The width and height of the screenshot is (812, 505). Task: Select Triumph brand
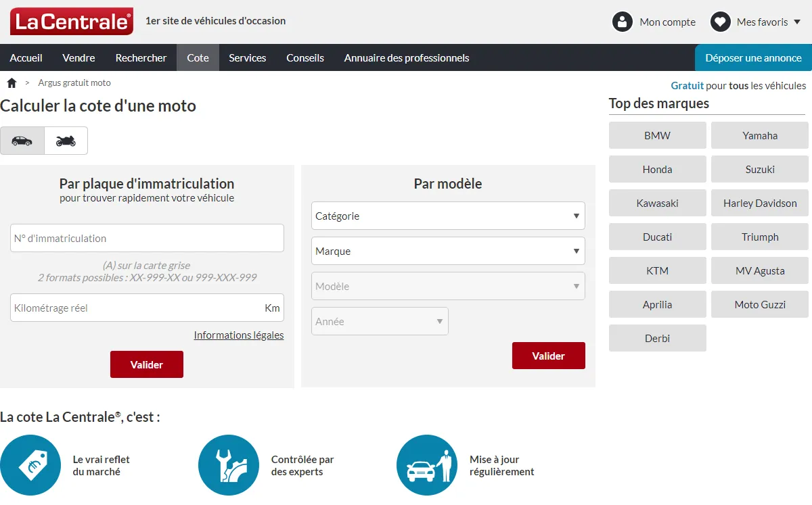pos(760,237)
